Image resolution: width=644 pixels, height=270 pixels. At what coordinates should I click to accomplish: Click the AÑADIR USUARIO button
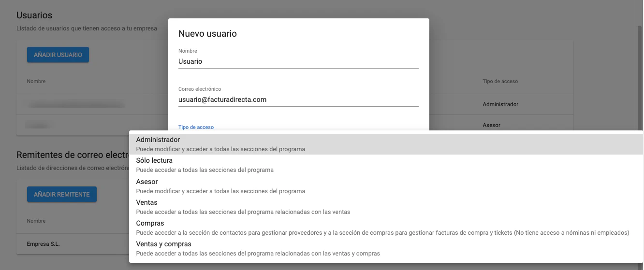[x=58, y=55]
